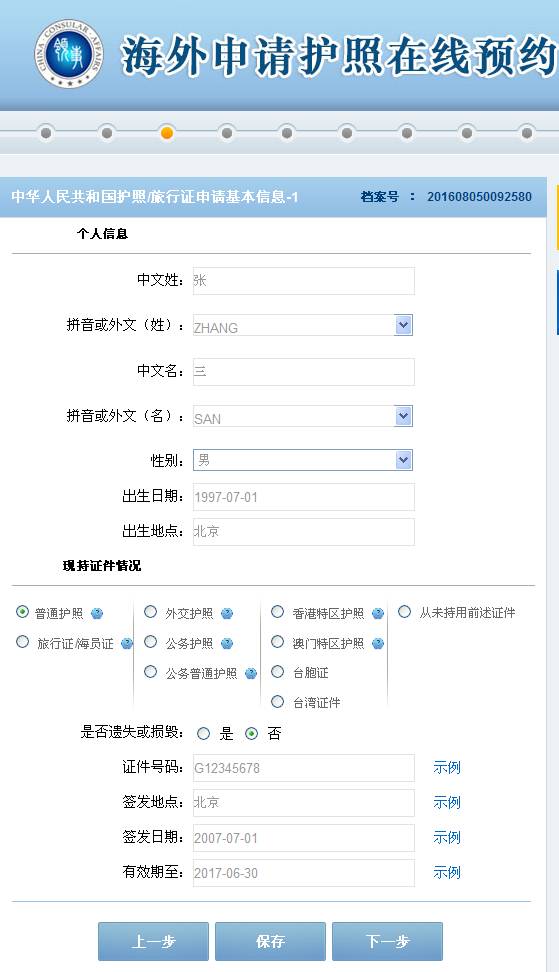Open help icon beside 公务普通护照
The image size is (559, 972).
pyautogui.click(x=251, y=673)
